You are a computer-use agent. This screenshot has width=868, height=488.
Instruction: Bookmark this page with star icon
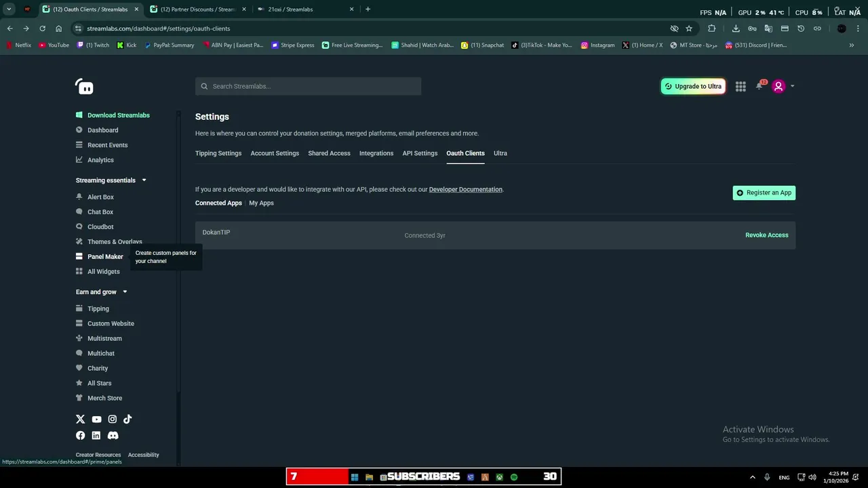689,28
